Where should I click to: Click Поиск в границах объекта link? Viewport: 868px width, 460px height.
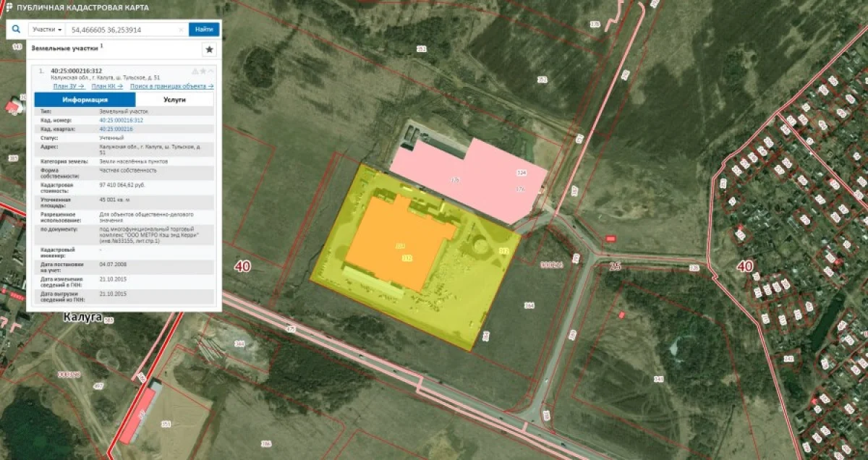[x=171, y=86]
